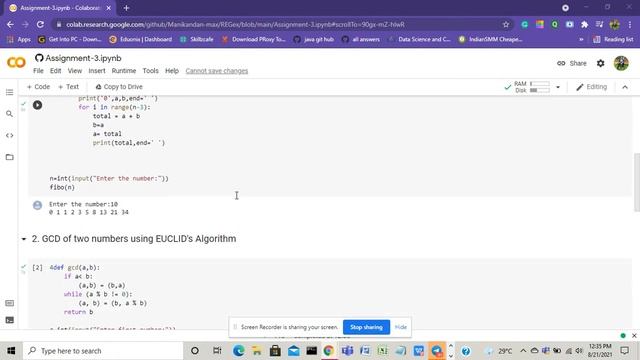Open Task View in the taskbar

217,351
